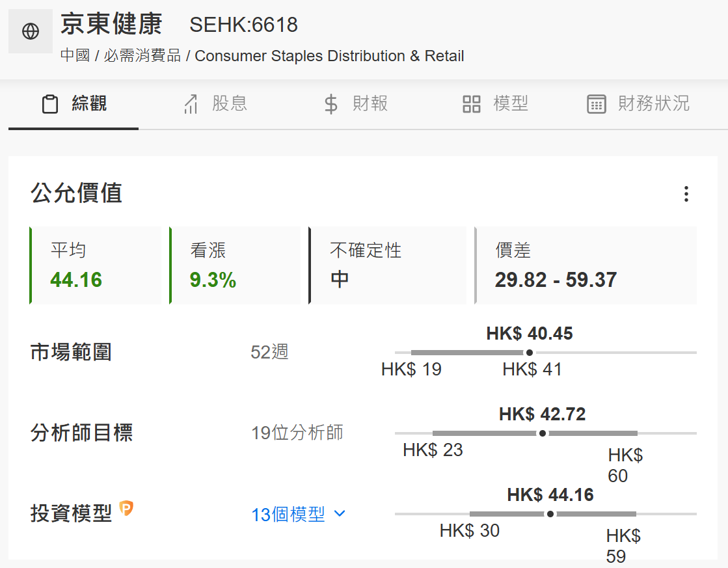Click the 公允價值 heading
This screenshot has width=728, height=568.
pos(77,193)
